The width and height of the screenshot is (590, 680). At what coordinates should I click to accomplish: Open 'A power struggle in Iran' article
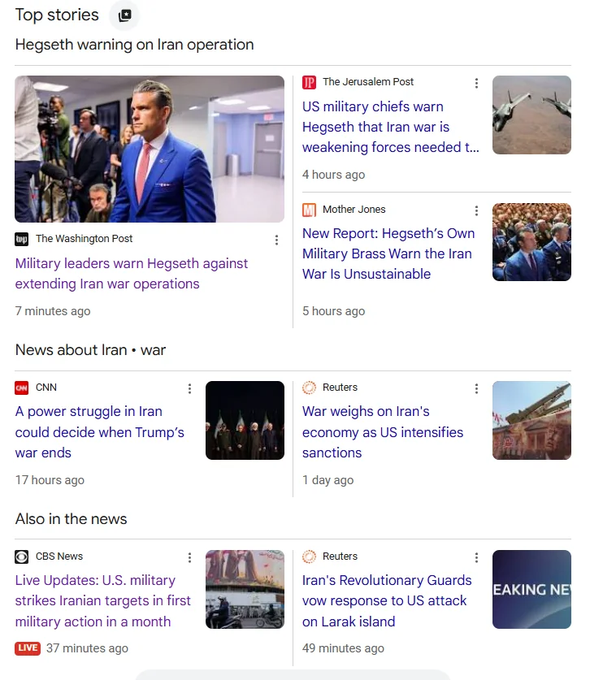pos(100,432)
